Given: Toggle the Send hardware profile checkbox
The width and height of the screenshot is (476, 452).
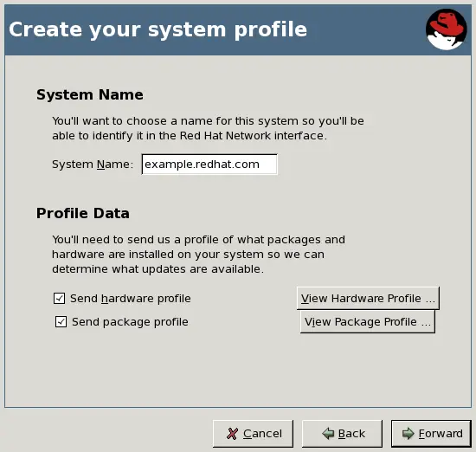Looking at the screenshot, I should [59, 298].
